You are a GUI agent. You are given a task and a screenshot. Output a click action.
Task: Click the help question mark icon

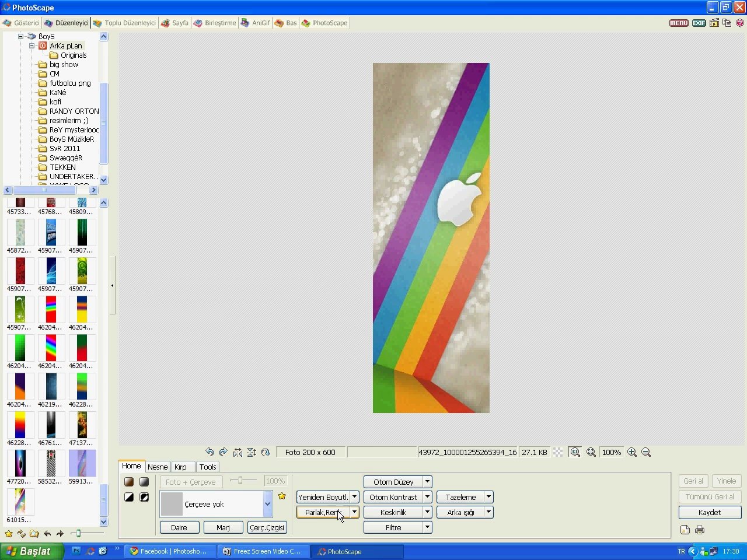tap(740, 23)
